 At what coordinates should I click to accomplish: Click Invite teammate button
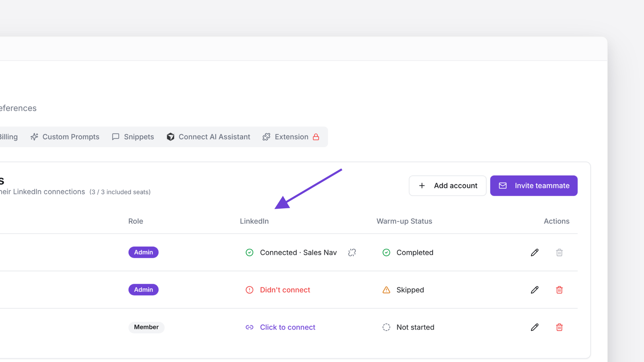coord(534,186)
